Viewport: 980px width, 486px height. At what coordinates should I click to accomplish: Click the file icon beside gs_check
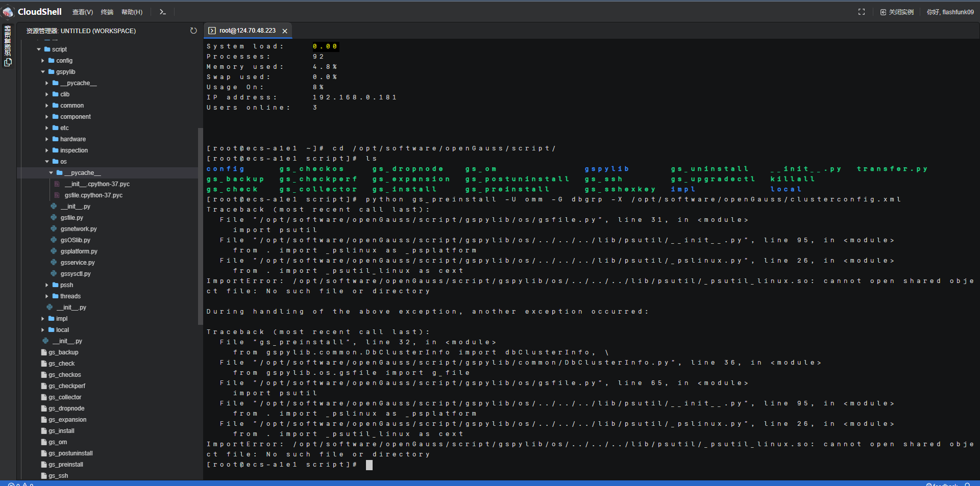click(x=44, y=364)
